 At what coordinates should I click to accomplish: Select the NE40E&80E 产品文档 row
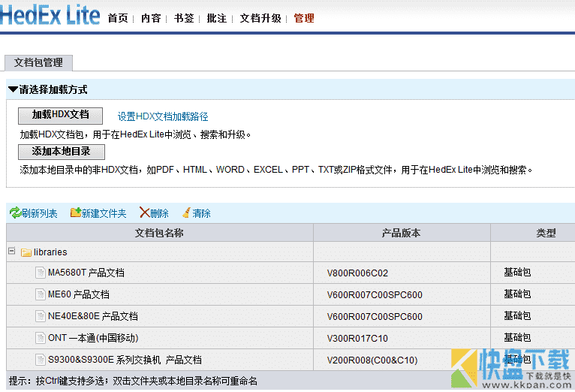coord(291,316)
